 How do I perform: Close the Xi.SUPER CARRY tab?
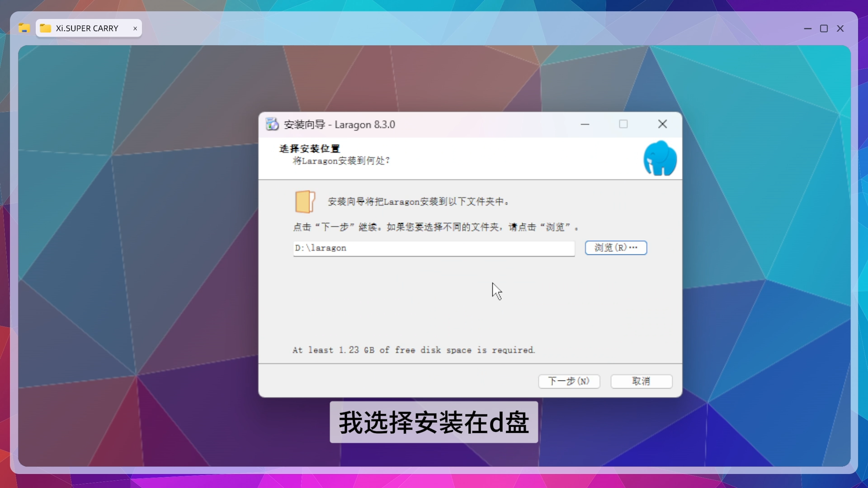click(135, 28)
